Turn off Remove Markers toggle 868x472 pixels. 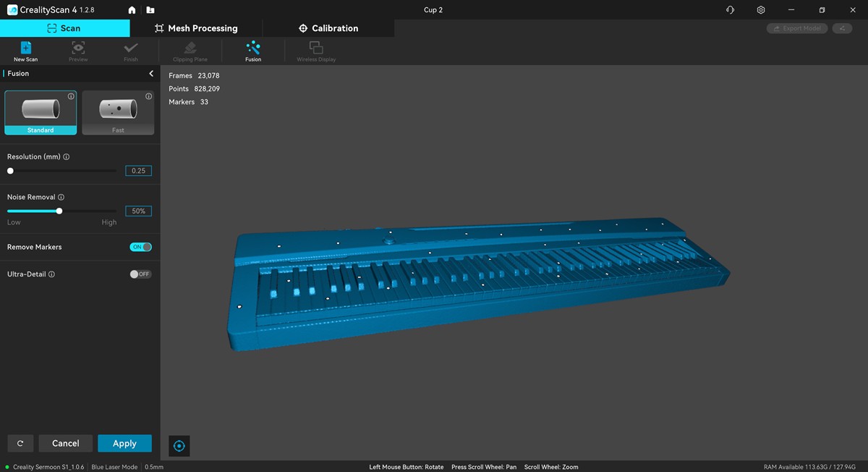tap(140, 247)
